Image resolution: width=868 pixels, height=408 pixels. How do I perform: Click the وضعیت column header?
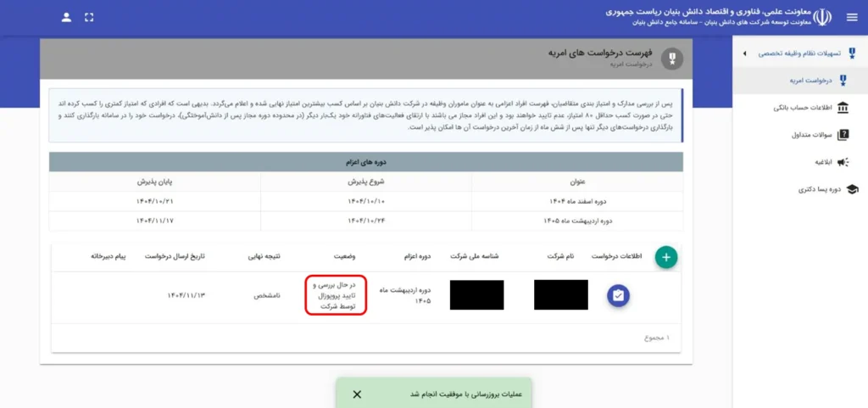[x=344, y=257]
